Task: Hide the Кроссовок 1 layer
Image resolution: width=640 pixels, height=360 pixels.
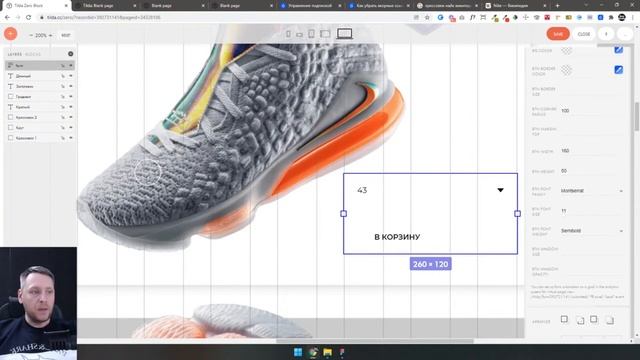Action: 71,138
